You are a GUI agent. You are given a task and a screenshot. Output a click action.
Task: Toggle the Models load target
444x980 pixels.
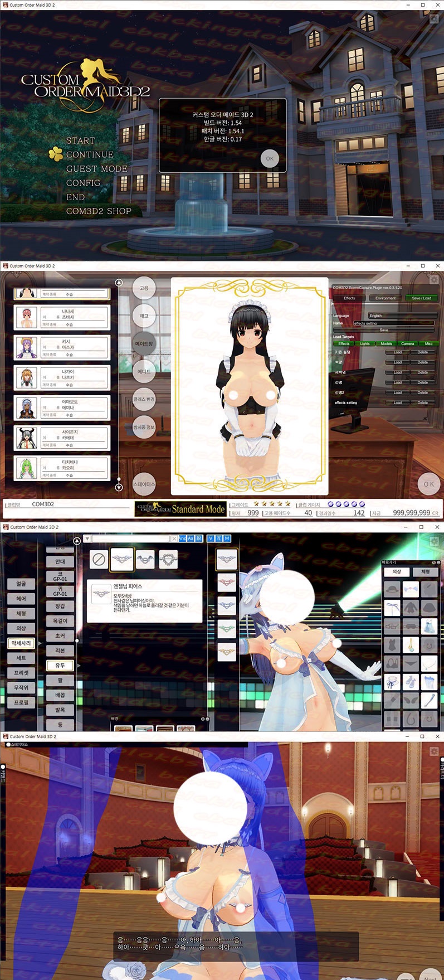[386, 343]
